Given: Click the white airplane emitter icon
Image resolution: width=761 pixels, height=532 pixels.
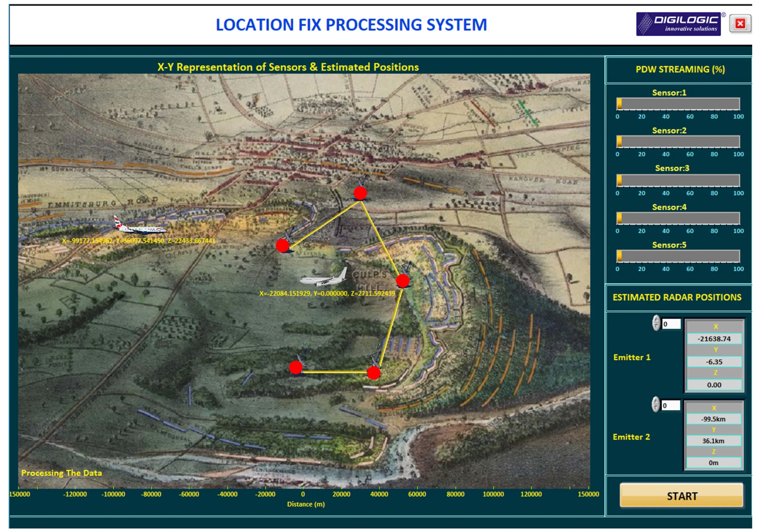Looking at the screenshot, I should (324, 278).
